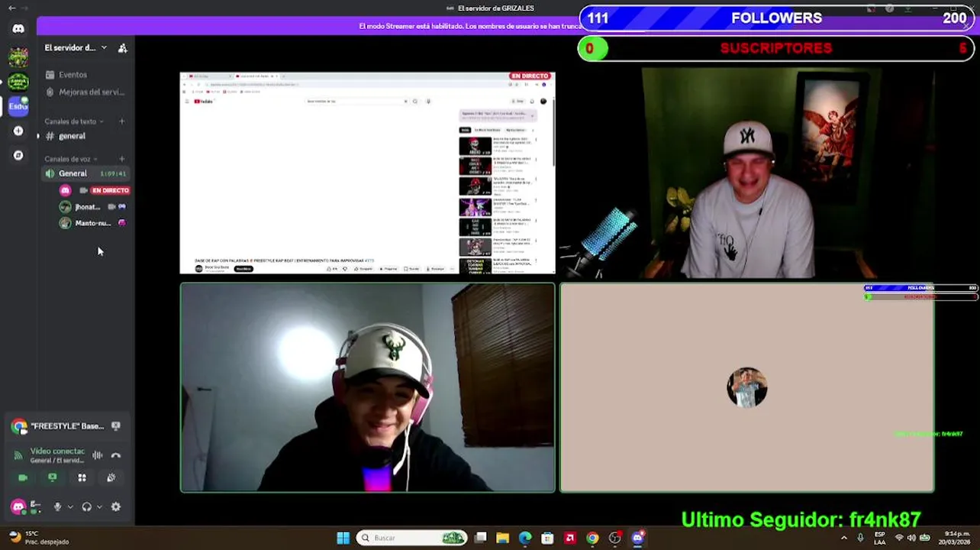This screenshot has width=980, height=550.
Task: Open the #general text channel
Action: tap(86, 136)
